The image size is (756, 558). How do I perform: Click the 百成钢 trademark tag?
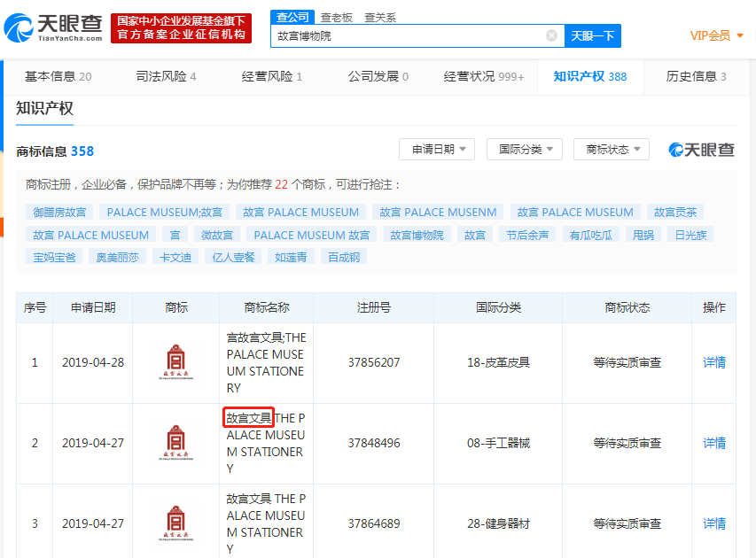344,258
